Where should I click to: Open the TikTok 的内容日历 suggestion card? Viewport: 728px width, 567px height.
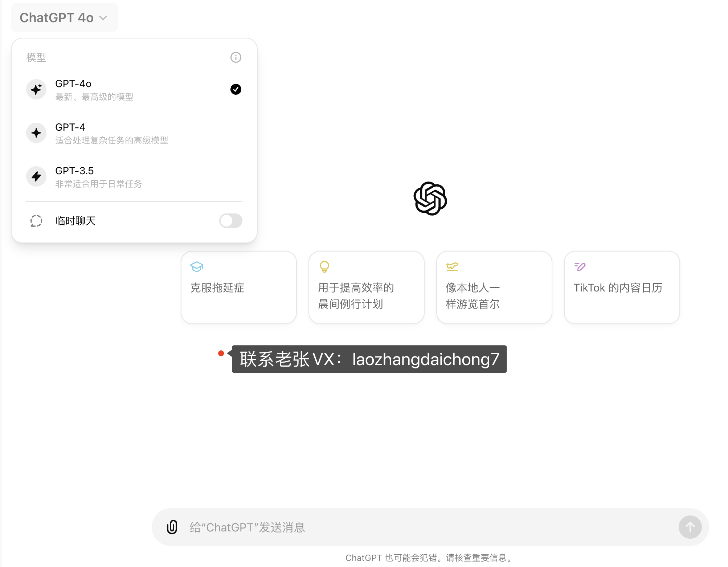point(622,287)
